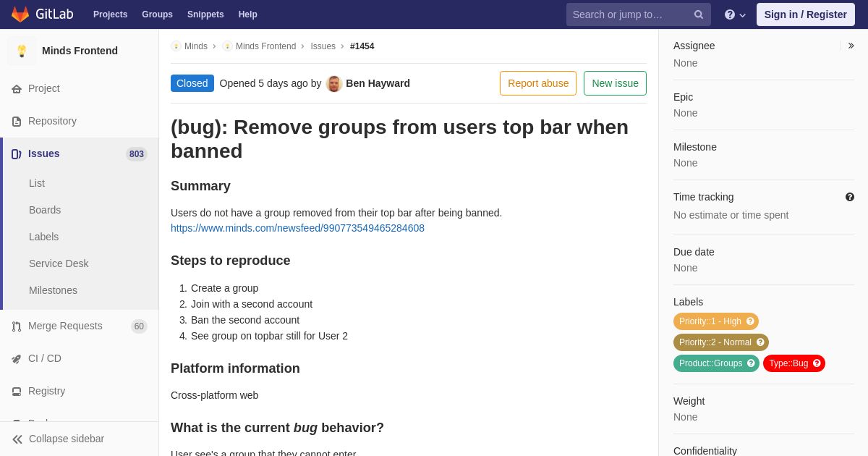Viewport: 868px width, 456px height.
Task: Click the Issues icon in sidebar
Action: click(x=17, y=154)
